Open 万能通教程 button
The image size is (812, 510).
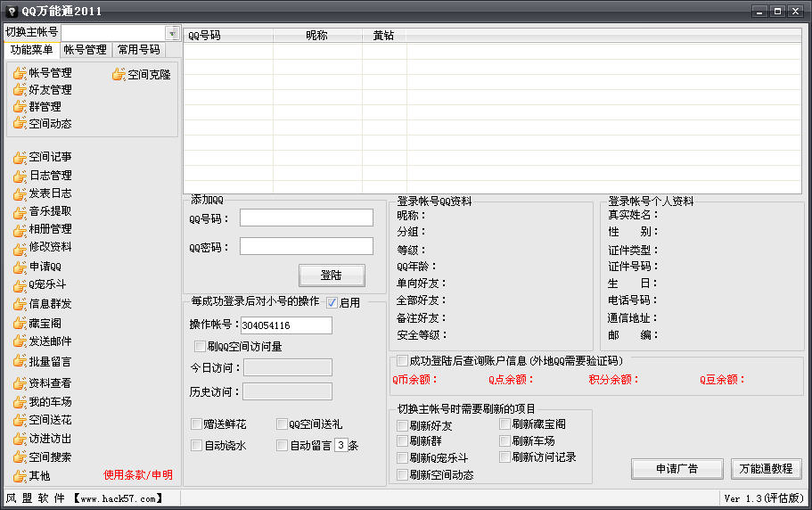click(766, 469)
